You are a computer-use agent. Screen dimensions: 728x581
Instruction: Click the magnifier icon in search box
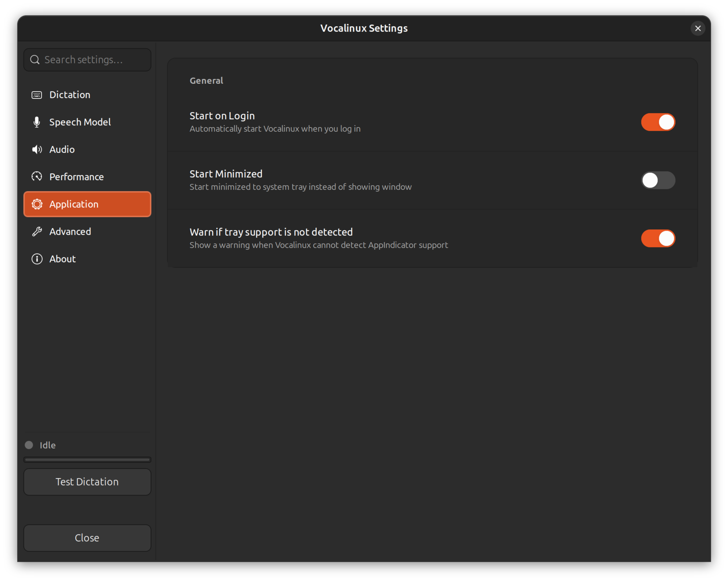pos(35,60)
